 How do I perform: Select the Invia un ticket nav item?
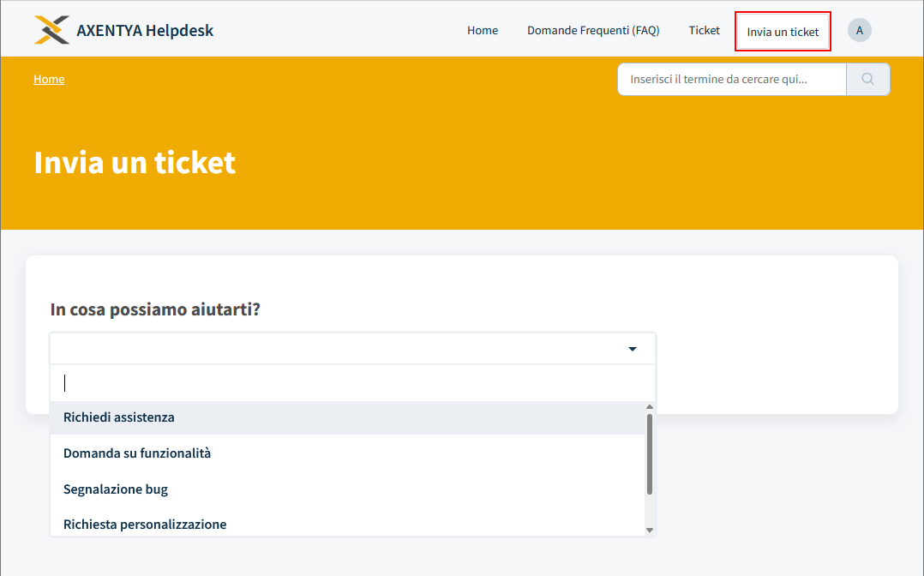tap(783, 32)
